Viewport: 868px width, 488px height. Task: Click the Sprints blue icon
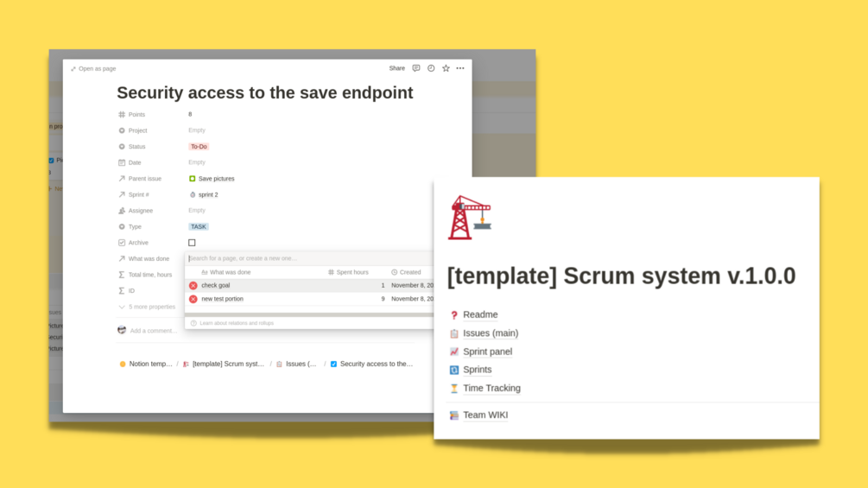pos(454,370)
